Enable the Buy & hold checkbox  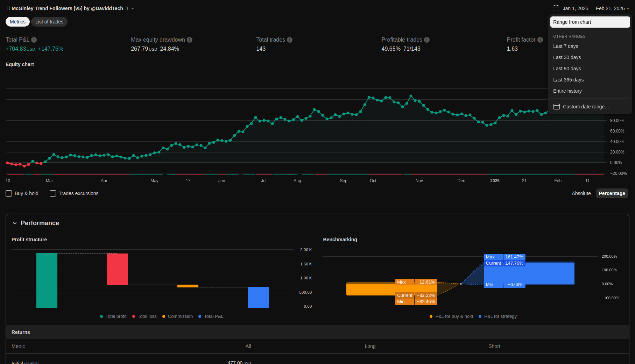pyautogui.click(x=9, y=193)
